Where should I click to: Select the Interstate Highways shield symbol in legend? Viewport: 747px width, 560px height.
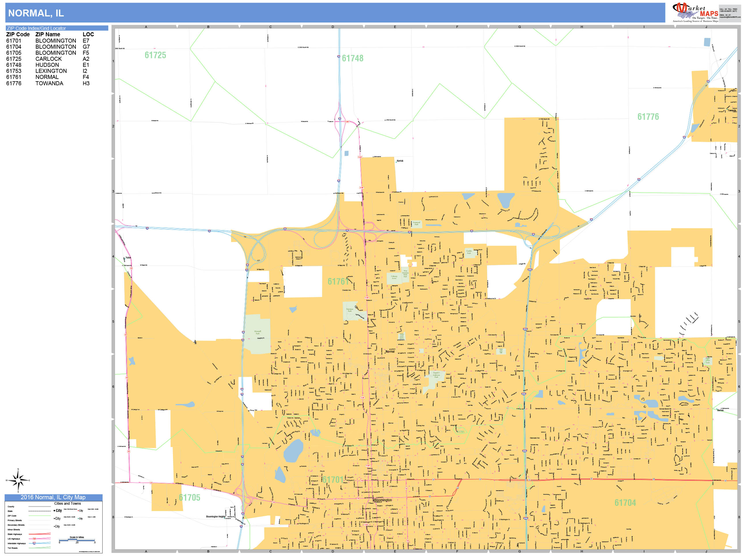34,544
